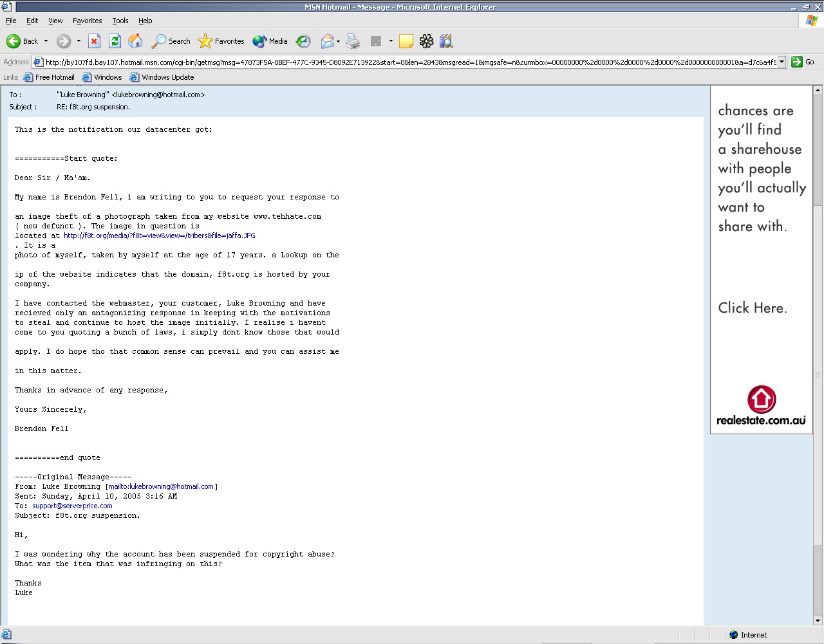
Task: Open the Tools menu
Action: pyautogui.click(x=120, y=21)
